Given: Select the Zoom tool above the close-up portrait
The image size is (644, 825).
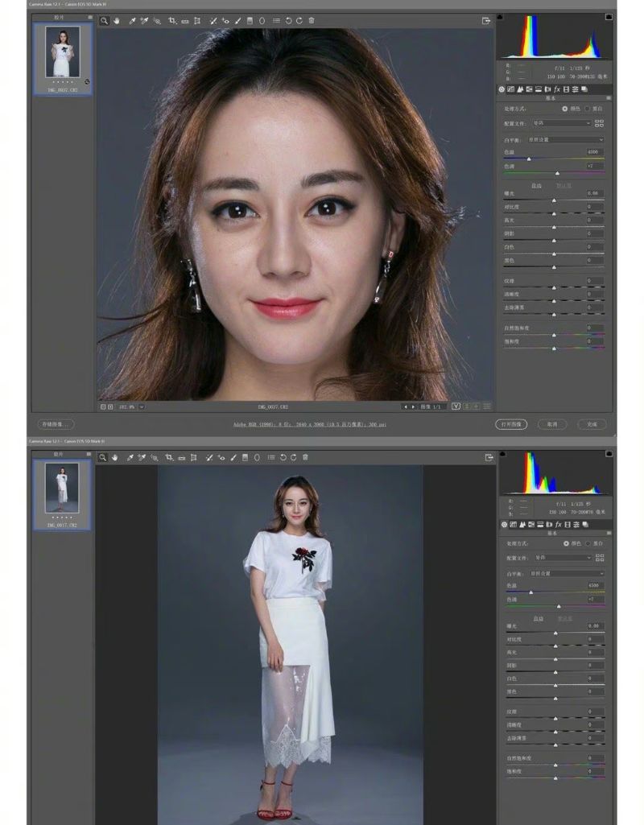Looking at the screenshot, I should click(104, 20).
